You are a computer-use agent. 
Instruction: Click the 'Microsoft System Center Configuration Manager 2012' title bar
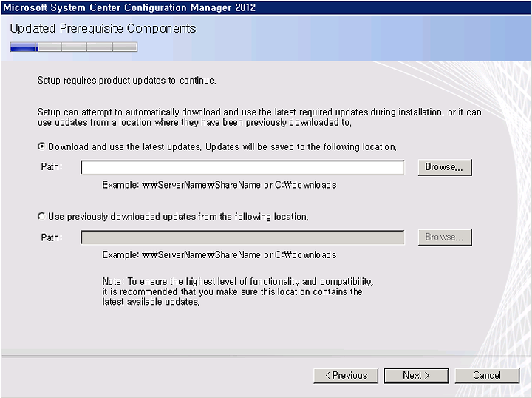(x=266, y=7)
